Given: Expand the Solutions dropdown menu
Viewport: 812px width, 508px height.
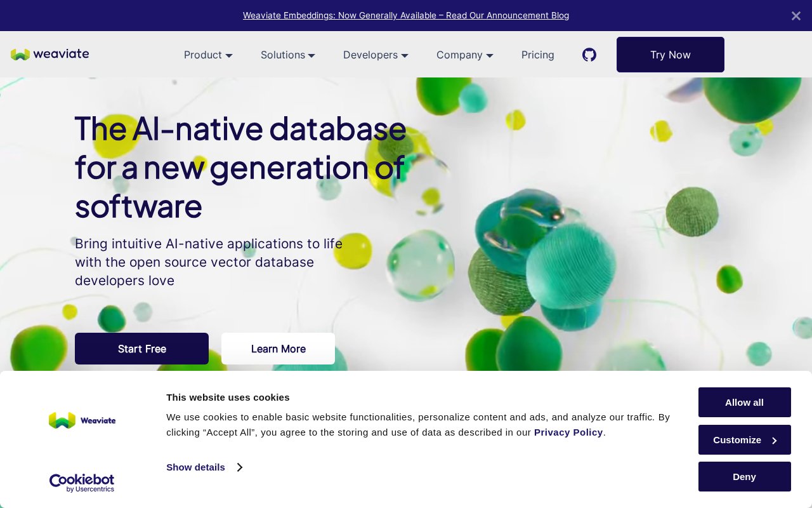Looking at the screenshot, I should click(288, 55).
